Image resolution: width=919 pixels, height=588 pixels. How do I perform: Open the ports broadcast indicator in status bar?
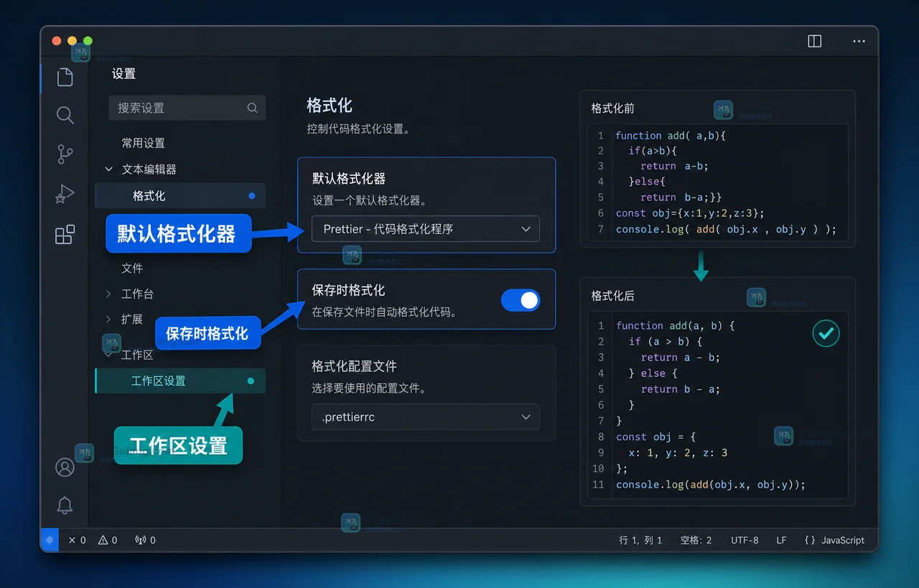[145, 540]
